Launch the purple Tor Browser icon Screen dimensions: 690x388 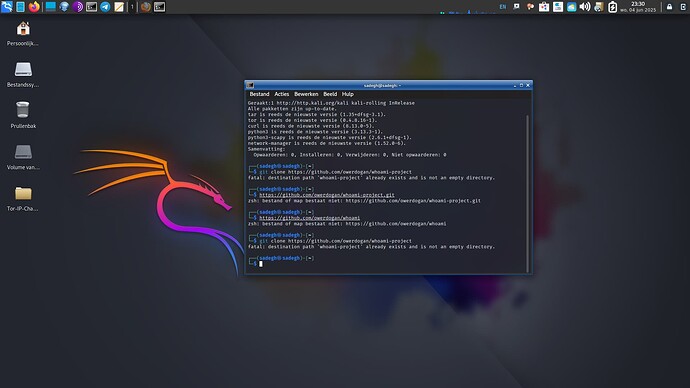coord(78,7)
